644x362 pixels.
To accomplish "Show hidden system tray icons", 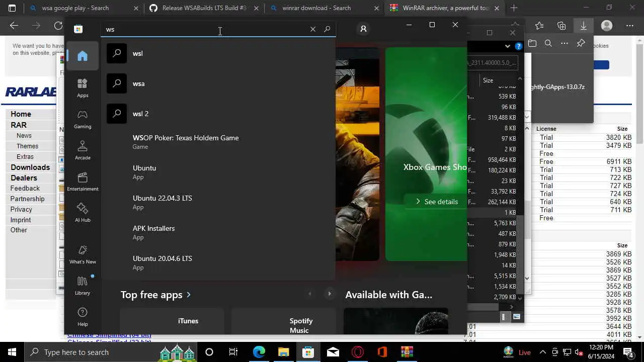I will 543,352.
